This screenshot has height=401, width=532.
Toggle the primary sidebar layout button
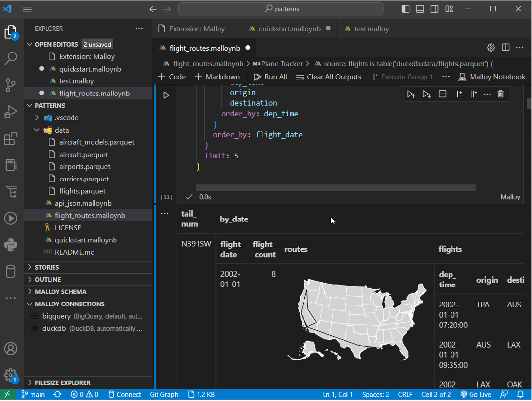pos(406,9)
